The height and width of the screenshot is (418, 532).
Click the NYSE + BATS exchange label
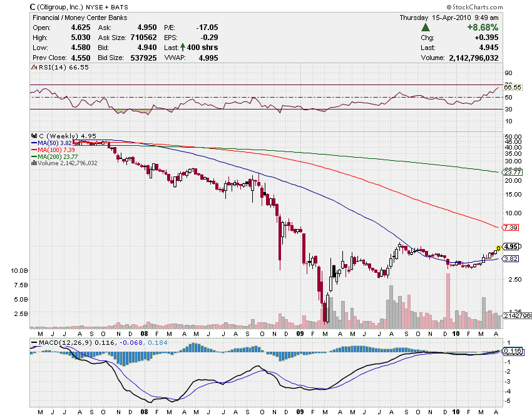pyautogui.click(x=107, y=7)
